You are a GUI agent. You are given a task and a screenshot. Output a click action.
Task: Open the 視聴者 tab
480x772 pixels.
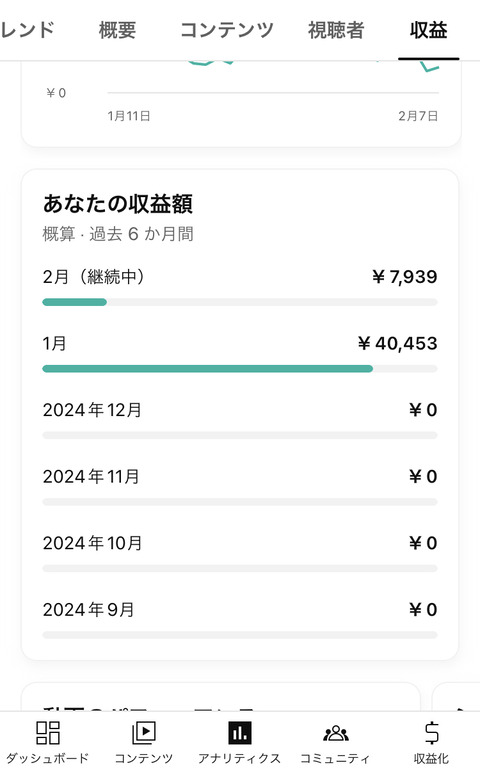click(x=336, y=30)
